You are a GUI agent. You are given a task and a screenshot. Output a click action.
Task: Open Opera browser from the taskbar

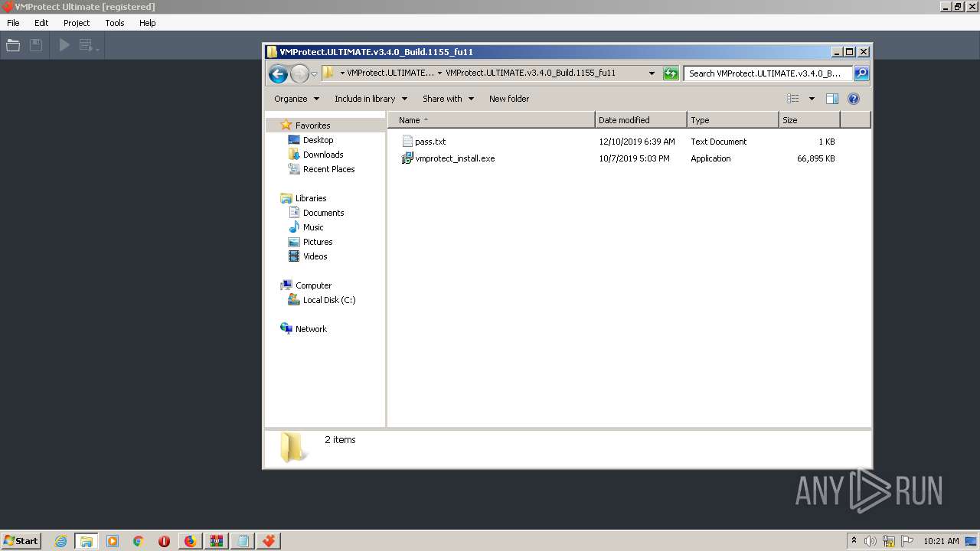[x=164, y=541]
